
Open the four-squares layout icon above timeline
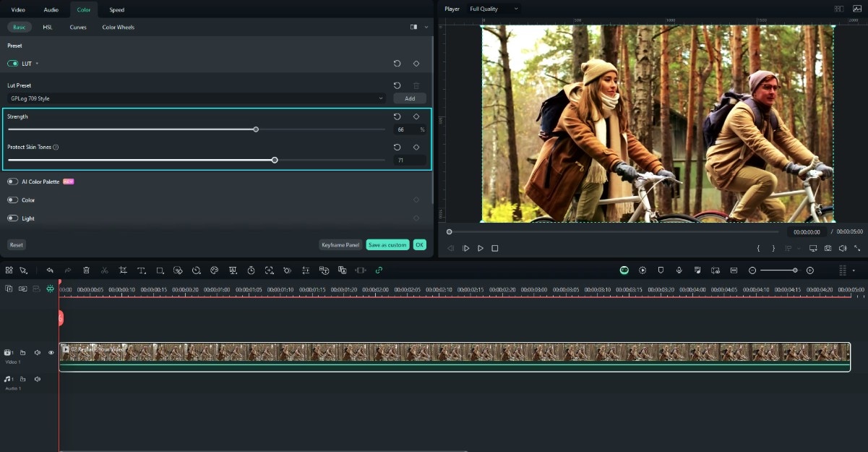(x=9, y=270)
